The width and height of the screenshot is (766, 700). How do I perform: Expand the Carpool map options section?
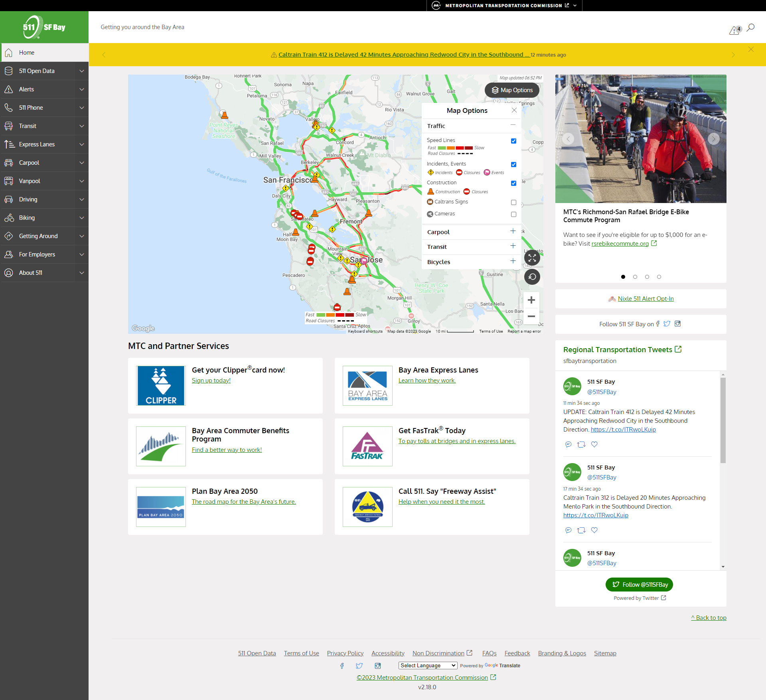click(x=513, y=231)
